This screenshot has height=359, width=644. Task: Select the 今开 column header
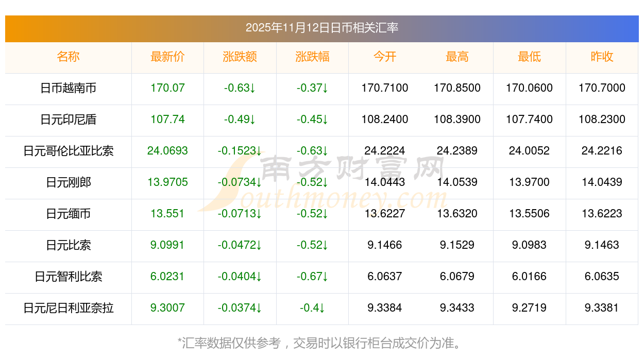[x=385, y=57]
